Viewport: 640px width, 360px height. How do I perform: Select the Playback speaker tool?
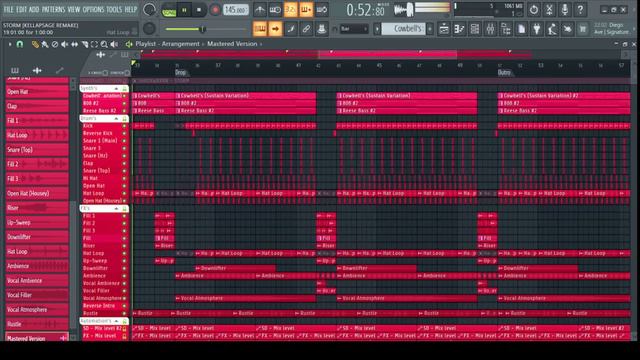tap(114, 44)
